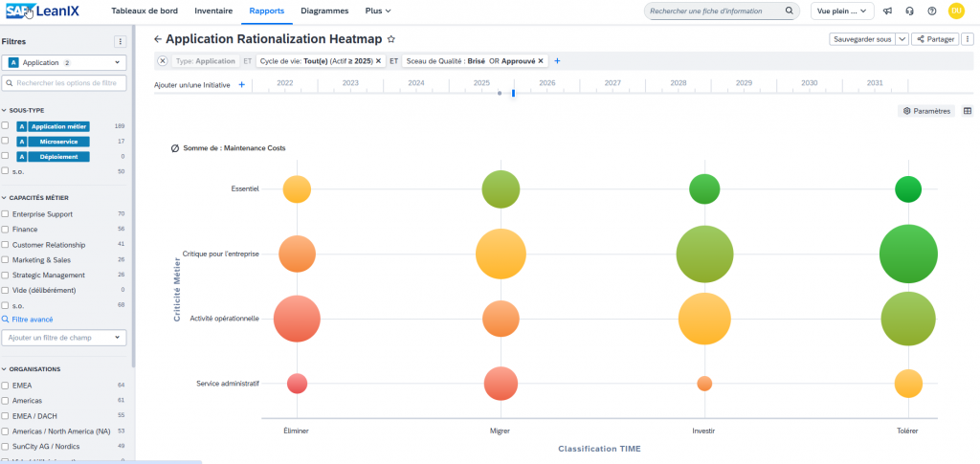Open the Filtres panel three-dot menu
This screenshot has height=464, width=980.
click(120, 41)
